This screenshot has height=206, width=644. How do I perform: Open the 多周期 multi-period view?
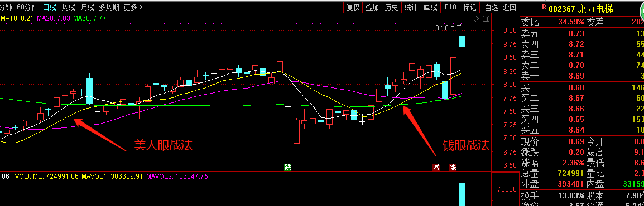point(109,7)
